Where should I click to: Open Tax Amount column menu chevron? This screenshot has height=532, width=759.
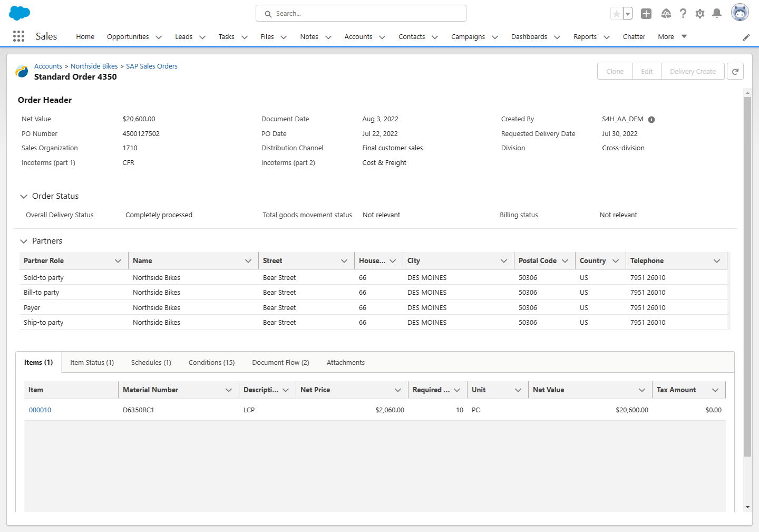point(715,390)
